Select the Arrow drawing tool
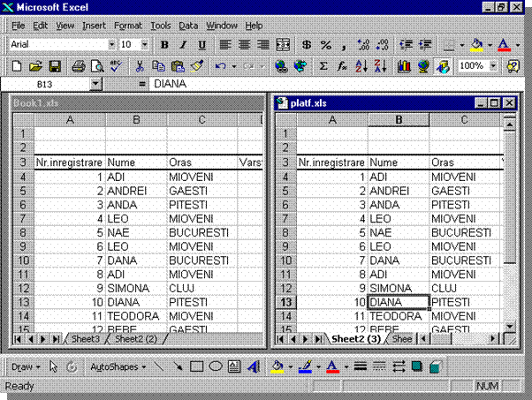The height and width of the screenshot is (400, 532). click(x=177, y=366)
